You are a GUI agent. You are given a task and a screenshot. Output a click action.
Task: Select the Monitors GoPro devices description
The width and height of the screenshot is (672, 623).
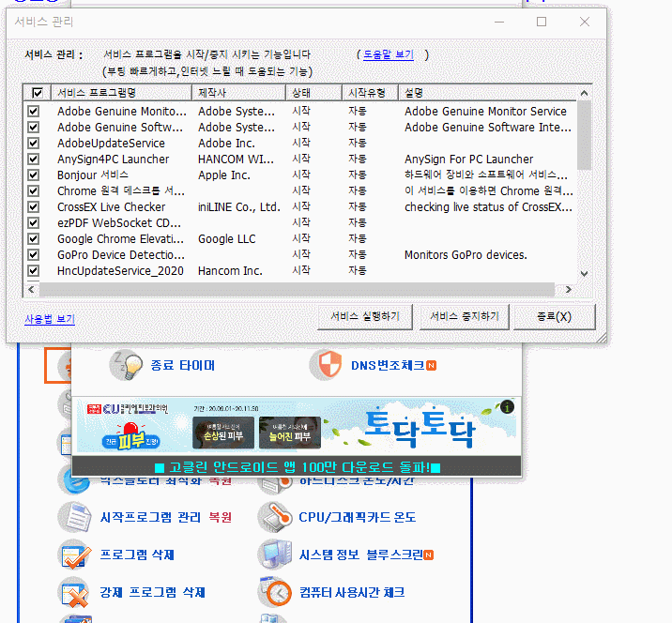(x=466, y=255)
